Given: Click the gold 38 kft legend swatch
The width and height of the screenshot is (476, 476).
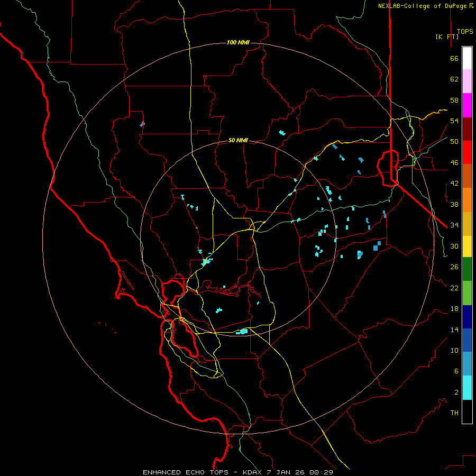Looking at the screenshot, I should [x=467, y=224].
